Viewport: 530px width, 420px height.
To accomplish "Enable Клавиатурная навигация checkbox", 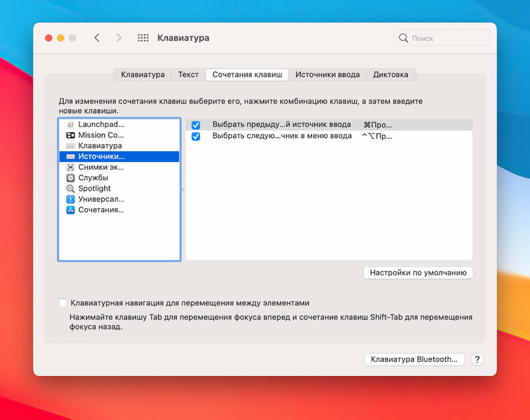I will 63,303.
